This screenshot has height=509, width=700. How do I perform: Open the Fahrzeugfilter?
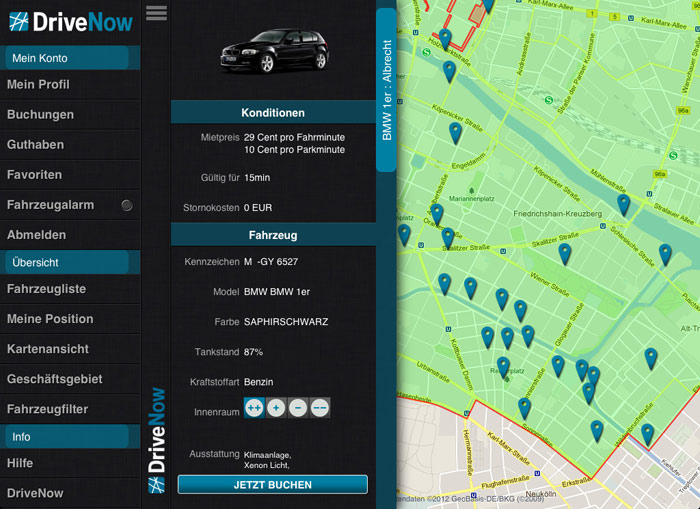point(70,409)
